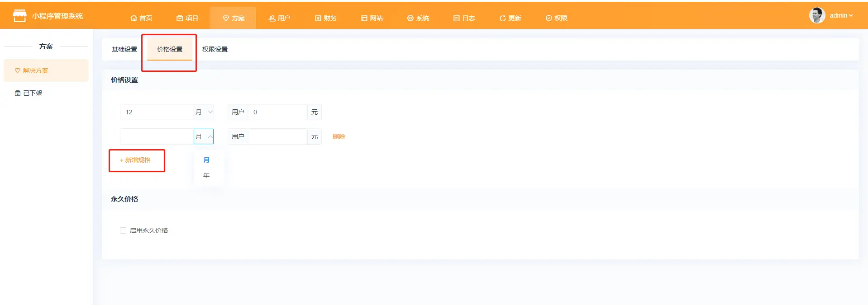Click the 删除 link on second row
Viewport: 868px width, 305px height.
coord(339,136)
